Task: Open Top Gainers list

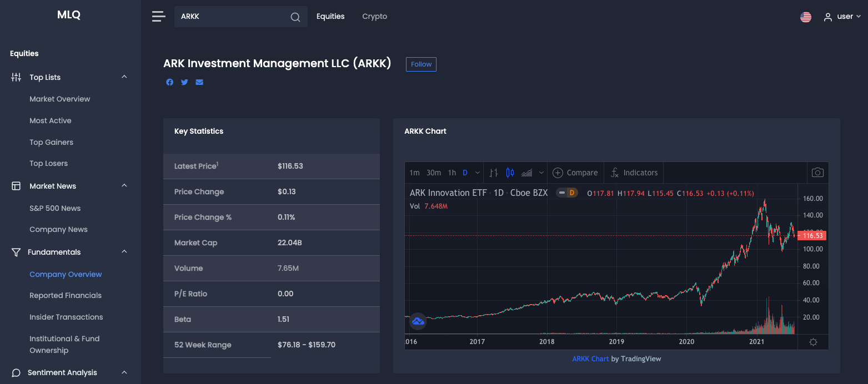Action: pyautogui.click(x=52, y=142)
